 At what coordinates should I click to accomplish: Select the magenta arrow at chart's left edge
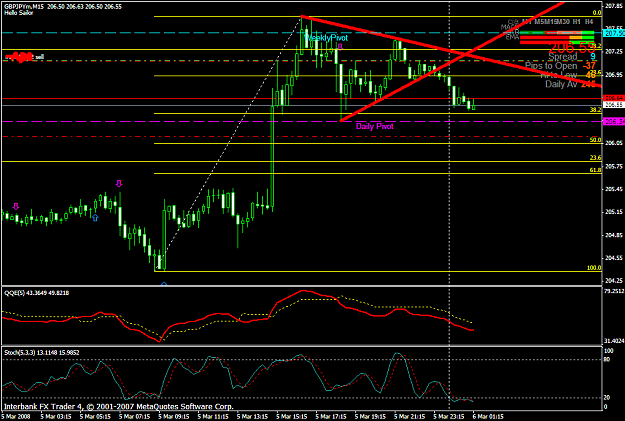click(x=16, y=206)
